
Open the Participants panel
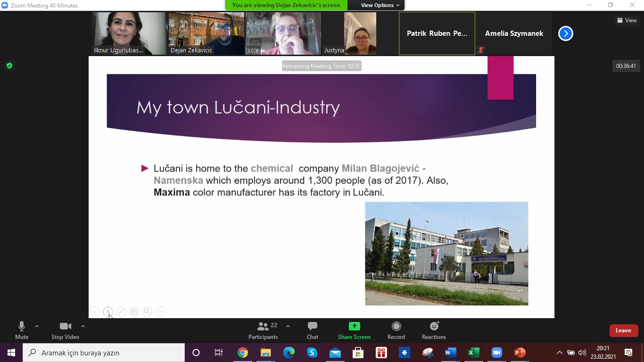point(263,330)
